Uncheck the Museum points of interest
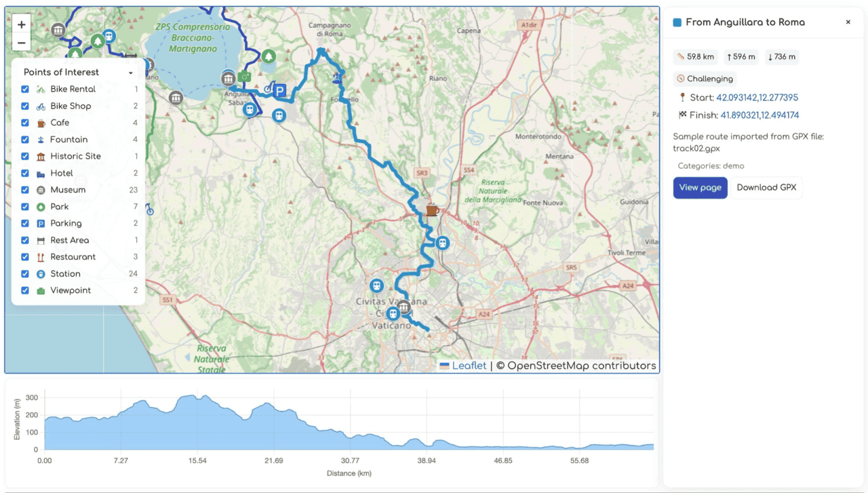The width and height of the screenshot is (868, 493). (24, 190)
